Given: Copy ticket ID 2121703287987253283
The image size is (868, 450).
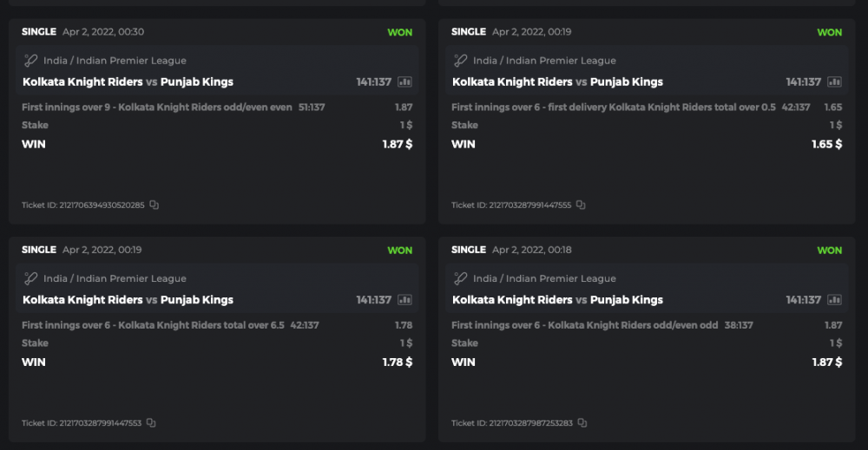Looking at the screenshot, I should click(x=582, y=423).
